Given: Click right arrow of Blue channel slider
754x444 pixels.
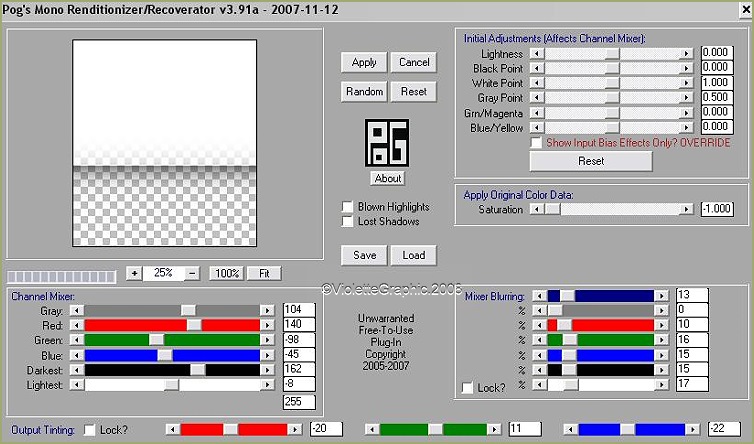Looking at the screenshot, I should 267,355.
